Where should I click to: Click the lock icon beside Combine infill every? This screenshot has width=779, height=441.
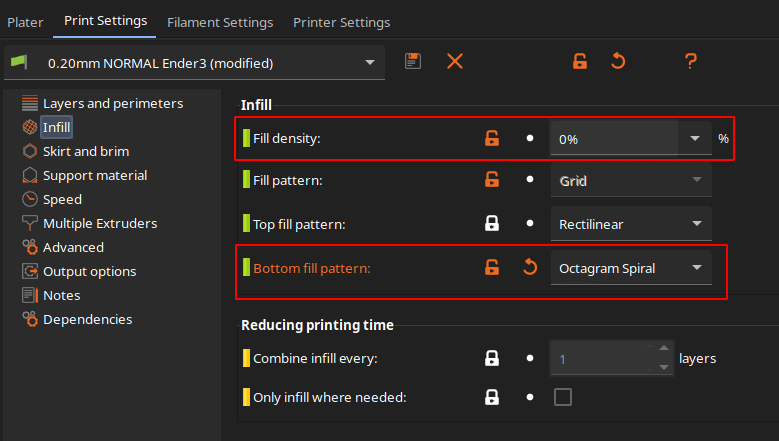tap(491, 357)
